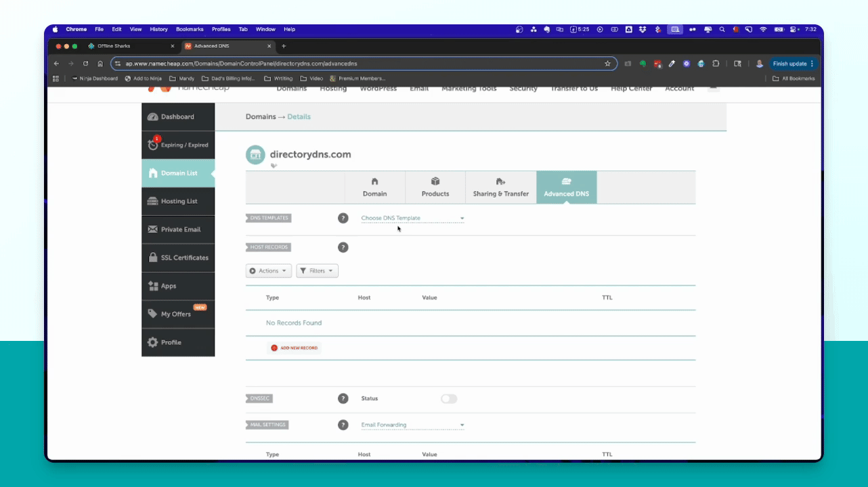Select Domain List in the sidebar
Image resolution: width=868 pixels, height=487 pixels.
click(x=178, y=173)
